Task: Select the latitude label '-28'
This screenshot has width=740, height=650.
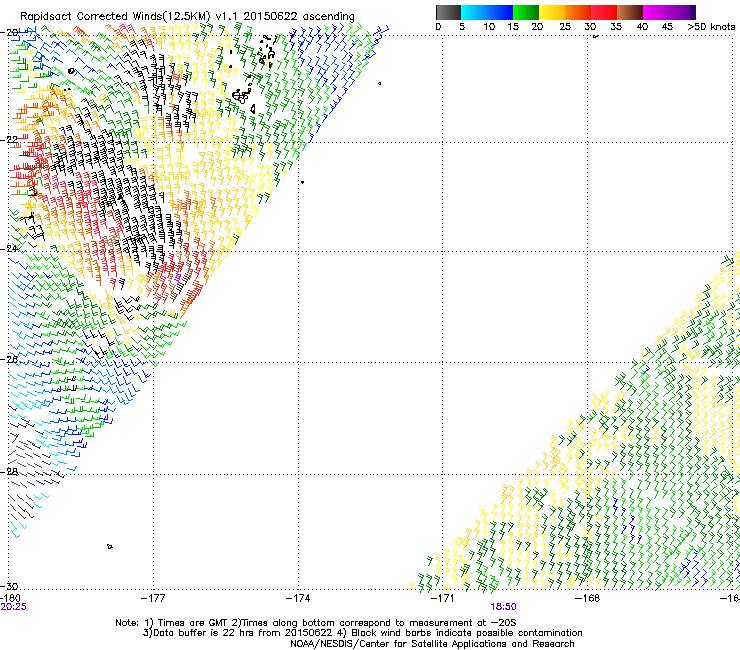Action: (x=10, y=471)
